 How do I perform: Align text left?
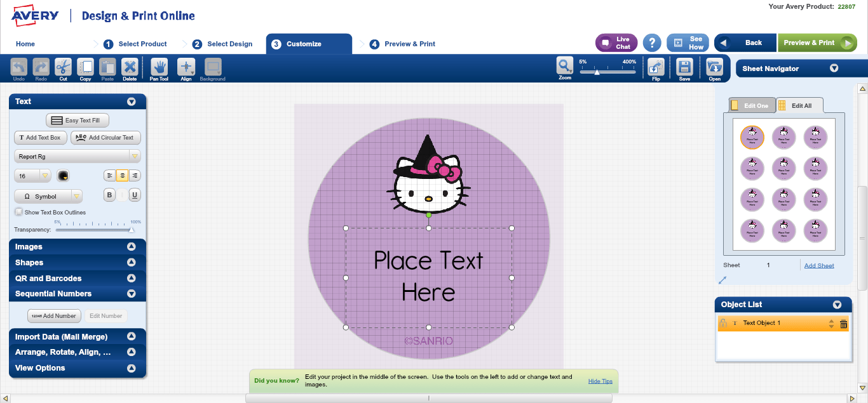click(x=110, y=175)
